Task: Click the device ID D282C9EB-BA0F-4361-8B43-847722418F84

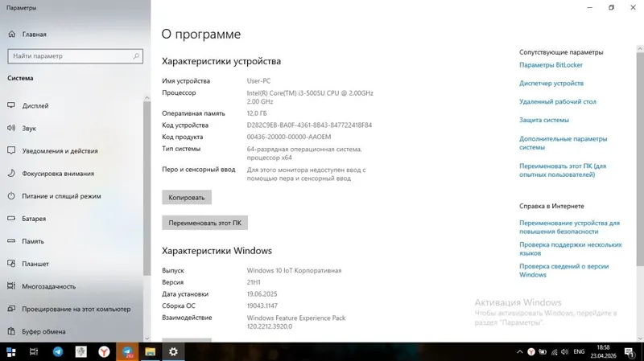Action: (x=309, y=125)
